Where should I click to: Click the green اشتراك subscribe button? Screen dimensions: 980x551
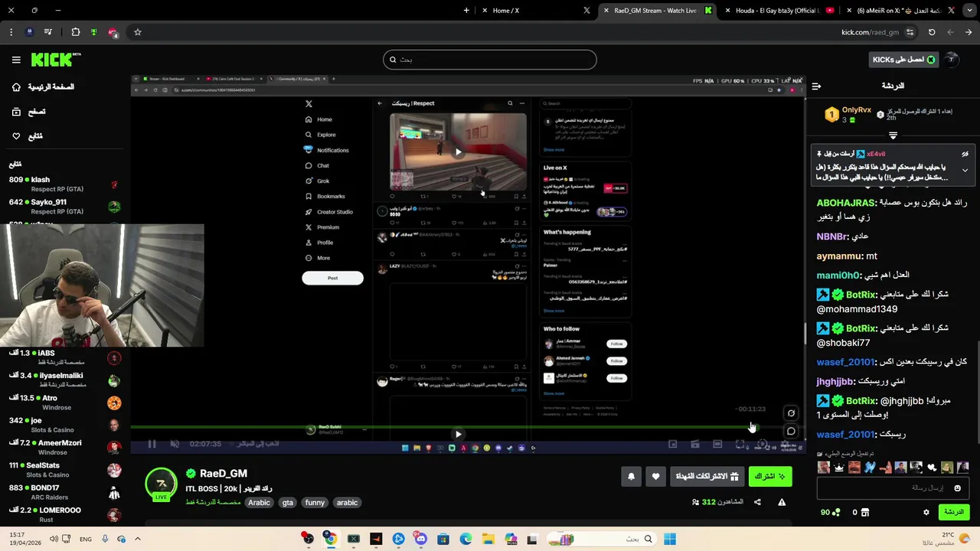click(770, 476)
